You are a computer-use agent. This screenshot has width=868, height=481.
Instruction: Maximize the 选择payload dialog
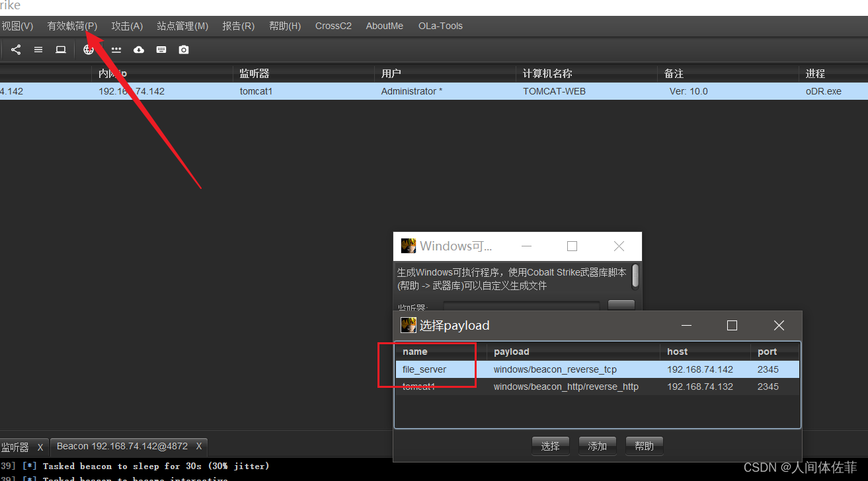732,325
